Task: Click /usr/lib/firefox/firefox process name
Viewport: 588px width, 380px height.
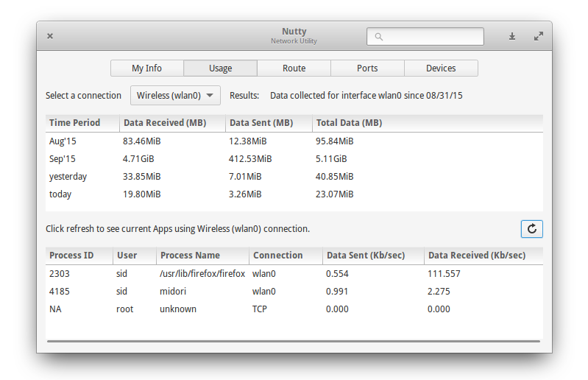Action: 202,274
